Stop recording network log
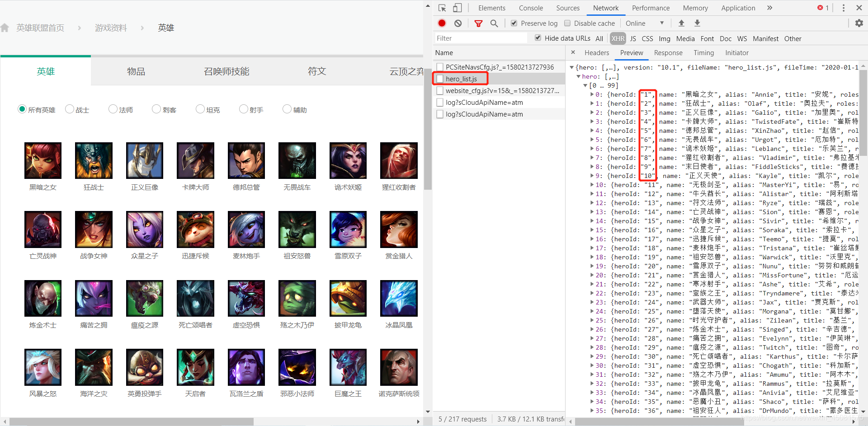This screenshot has width=868, height=426. pyautogui.click(x=442, y=23)
